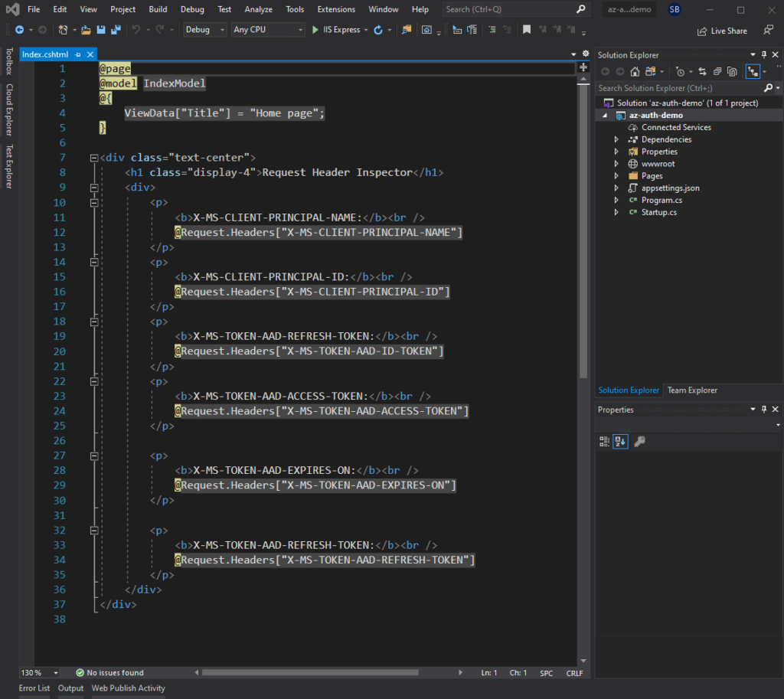This screenshot has height=699, width=784.
Task: Select Startup.cs in Solution Explorer
Action: [x=659, y=213]
